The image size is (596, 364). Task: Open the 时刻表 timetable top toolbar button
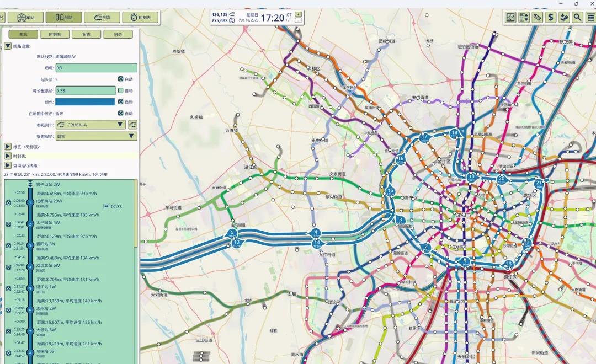[140, 18]
